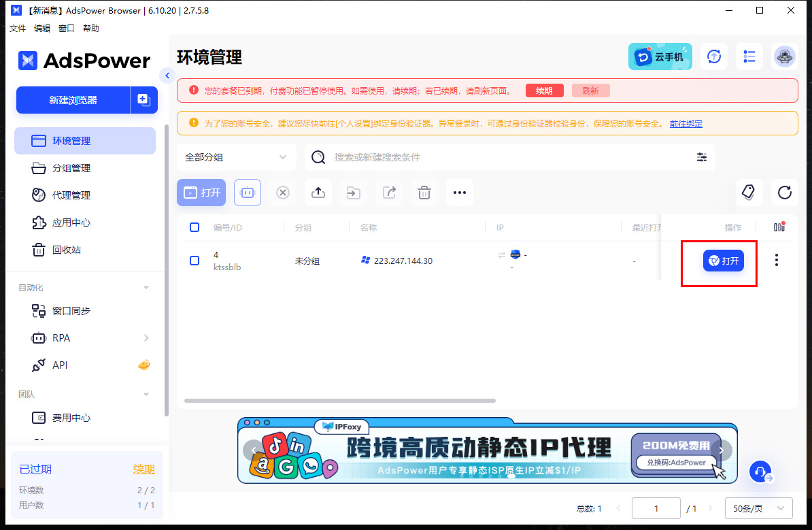
Task: Toggle the select-all checkbox in table header
Action: click(x=194, y=227)
